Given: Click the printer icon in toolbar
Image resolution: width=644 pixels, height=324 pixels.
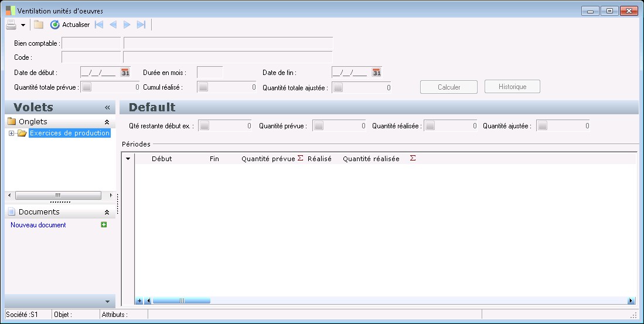Looking at the screenshot, I should click(x=11, y=25).
